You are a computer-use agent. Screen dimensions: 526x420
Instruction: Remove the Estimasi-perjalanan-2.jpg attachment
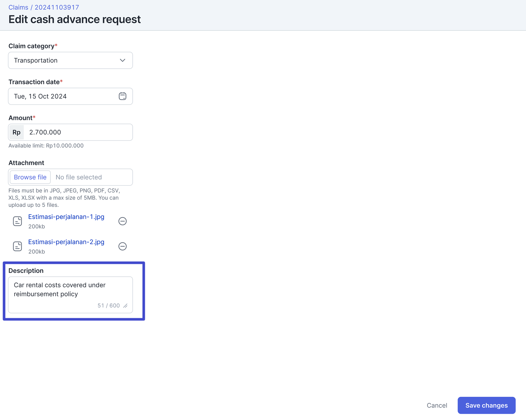(122, 246)
